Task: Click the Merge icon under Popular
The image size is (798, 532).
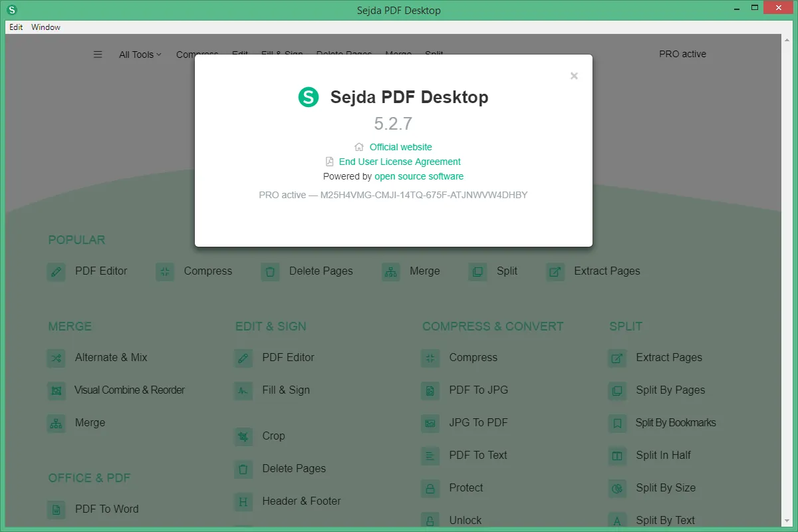Action: point(391,271)
